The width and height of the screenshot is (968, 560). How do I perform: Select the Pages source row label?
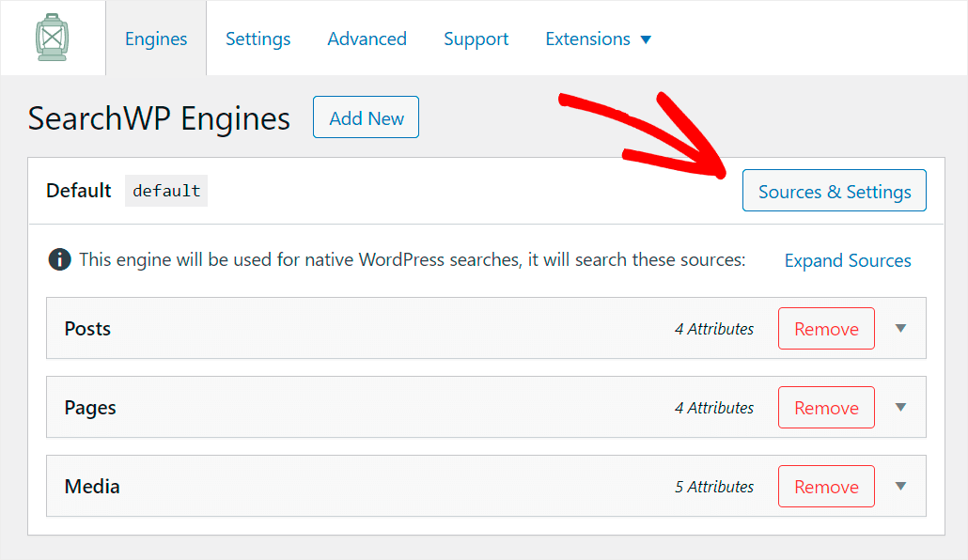[90, 408]
